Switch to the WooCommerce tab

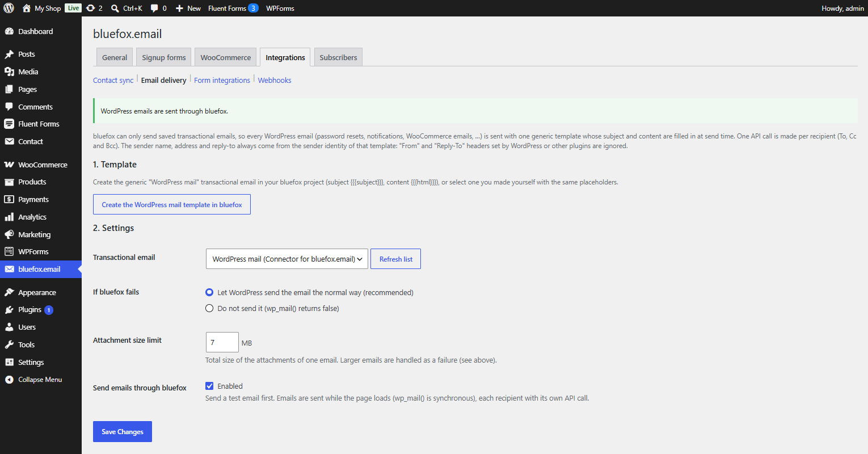coord(225,57)
